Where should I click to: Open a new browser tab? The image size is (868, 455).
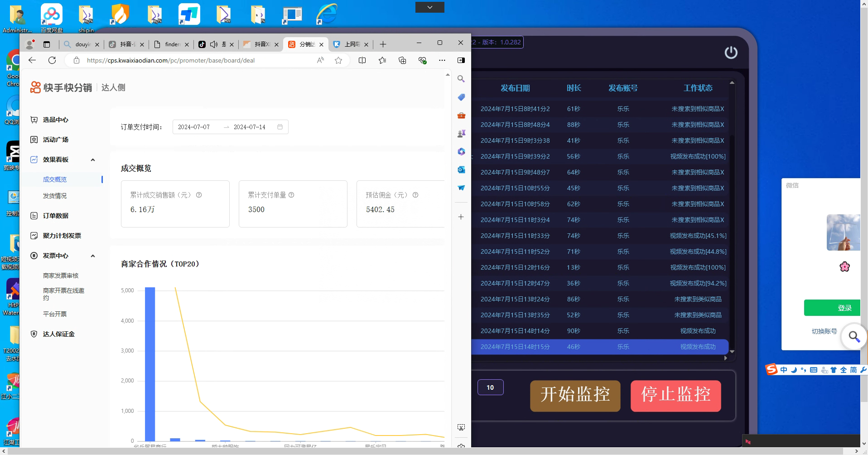point(383,44)
